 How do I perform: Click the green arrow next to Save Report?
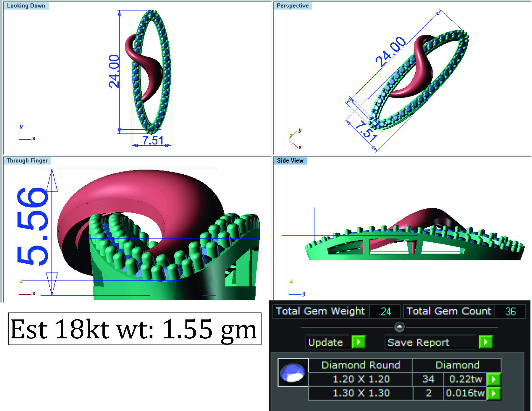pyautogui.click(x=486, y=342)
